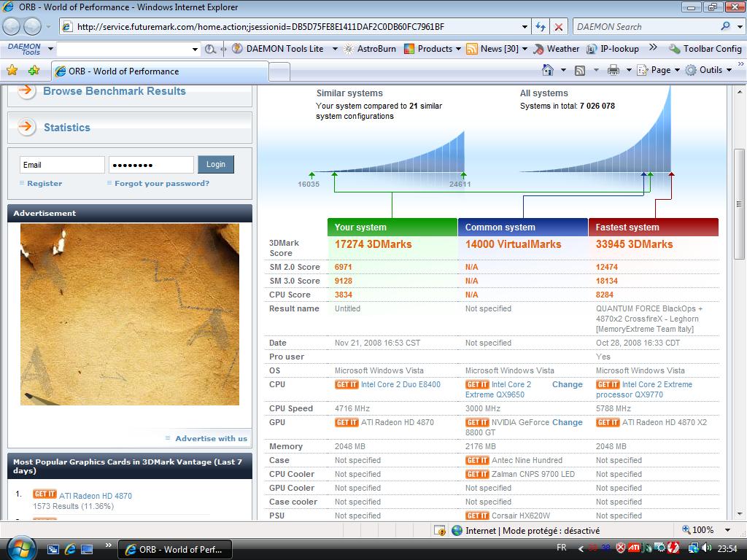
Task: Click GET IT beside NVIDIA GeForce 8800 GT
Action: tap(477, 422)
